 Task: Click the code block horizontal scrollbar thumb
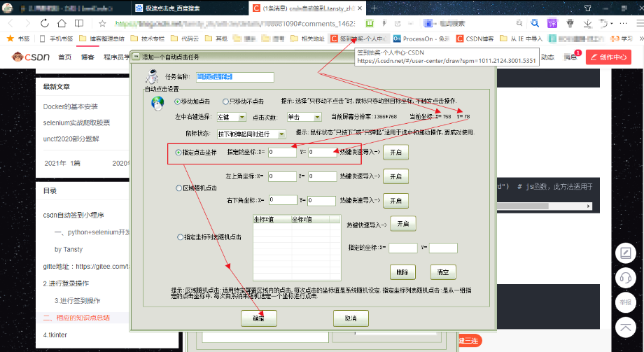tap(523, 206)
